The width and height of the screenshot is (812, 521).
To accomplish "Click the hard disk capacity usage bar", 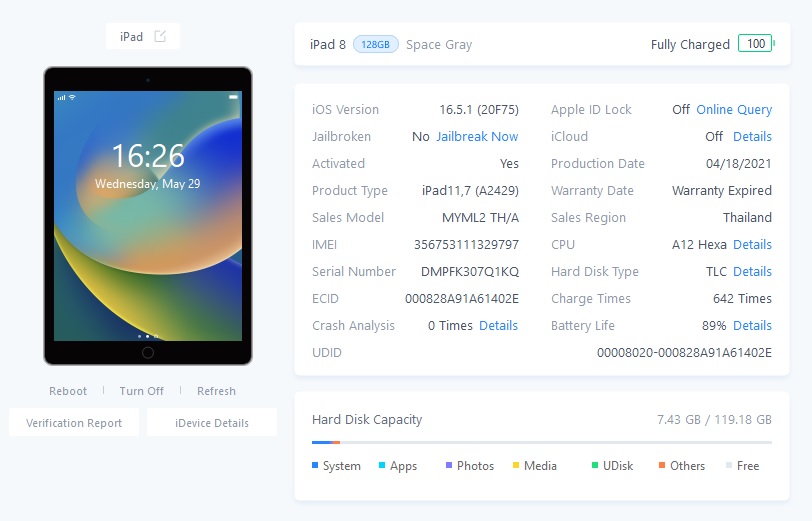I will pyautogui.click(x=542, y=442).
